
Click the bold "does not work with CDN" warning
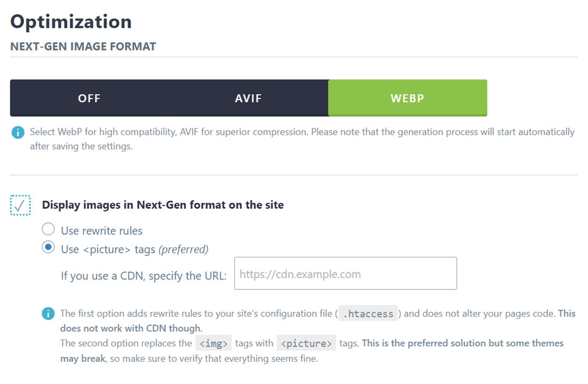(x=131, y=329)
